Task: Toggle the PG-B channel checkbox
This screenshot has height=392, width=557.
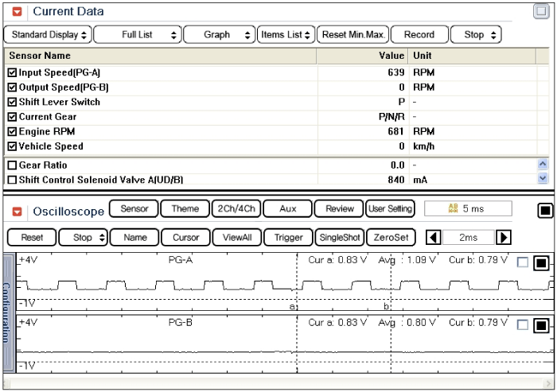Action: click(x=523, y=324)
